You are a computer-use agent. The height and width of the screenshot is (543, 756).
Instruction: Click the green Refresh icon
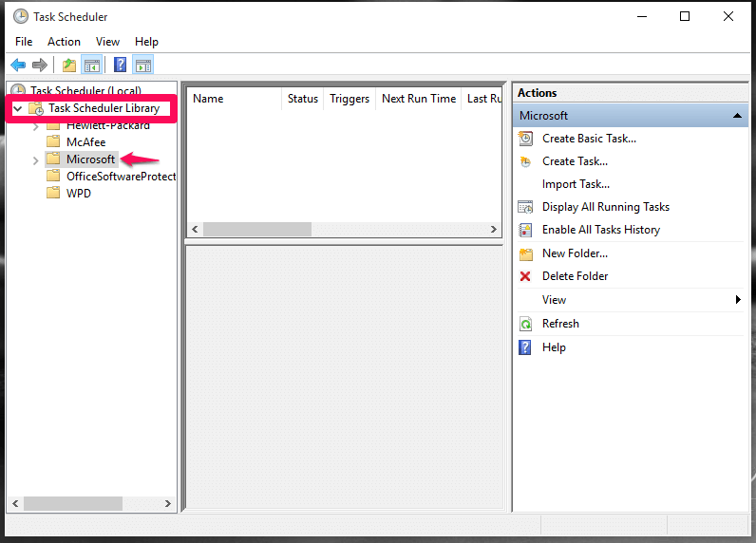(x=525, y=324)
